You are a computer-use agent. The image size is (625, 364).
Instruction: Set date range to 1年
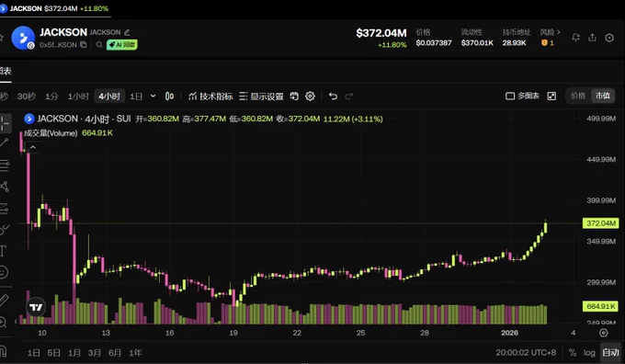(135, 353)
